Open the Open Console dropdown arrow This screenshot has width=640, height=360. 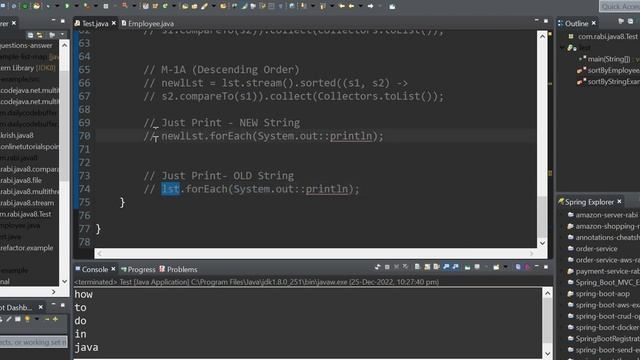pos(505,267)
